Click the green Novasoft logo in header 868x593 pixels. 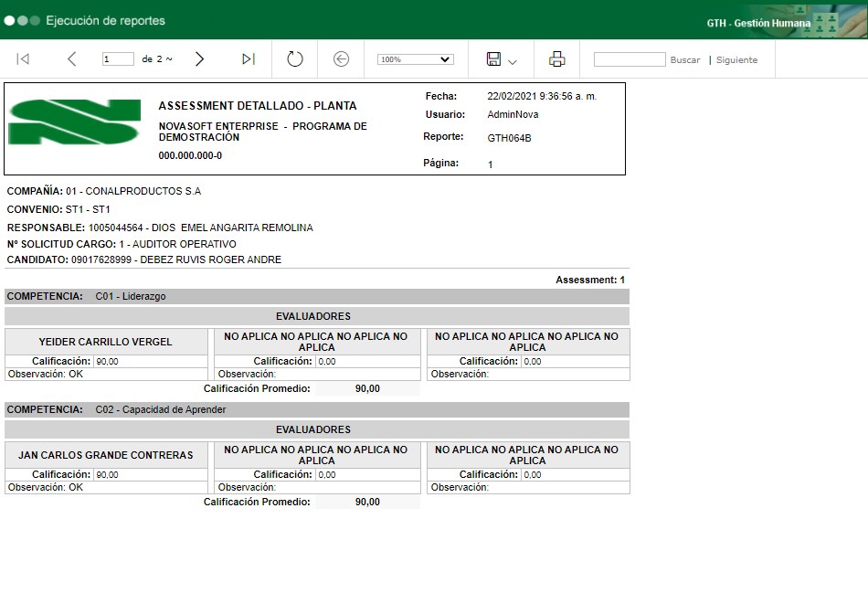click(x=75, y=122)
